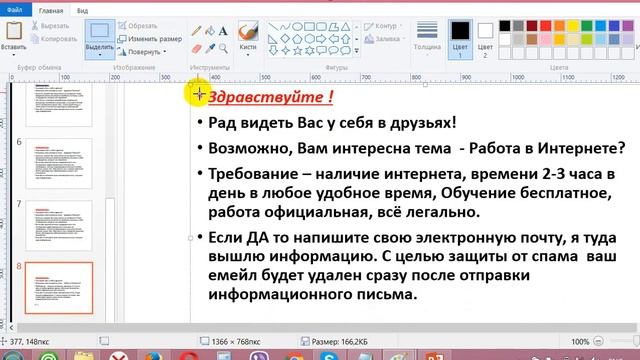Pick the green color swatch

tap(587, 26)
